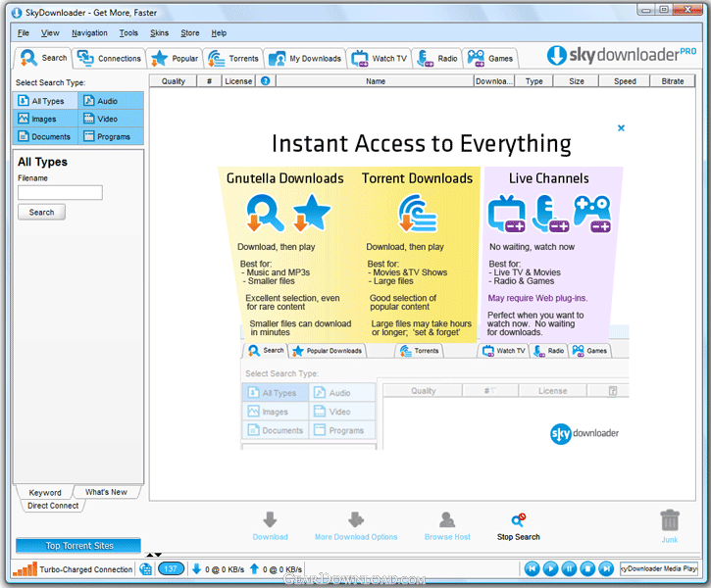Select Audio search type
This screenshot has height=588, width=711.
click(111, 101)
